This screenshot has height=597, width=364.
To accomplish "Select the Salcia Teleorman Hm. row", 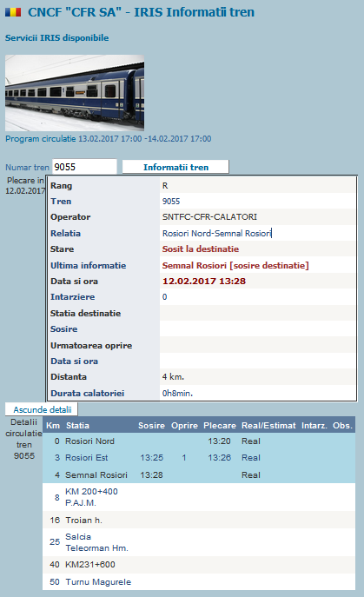I will [199, 542].
